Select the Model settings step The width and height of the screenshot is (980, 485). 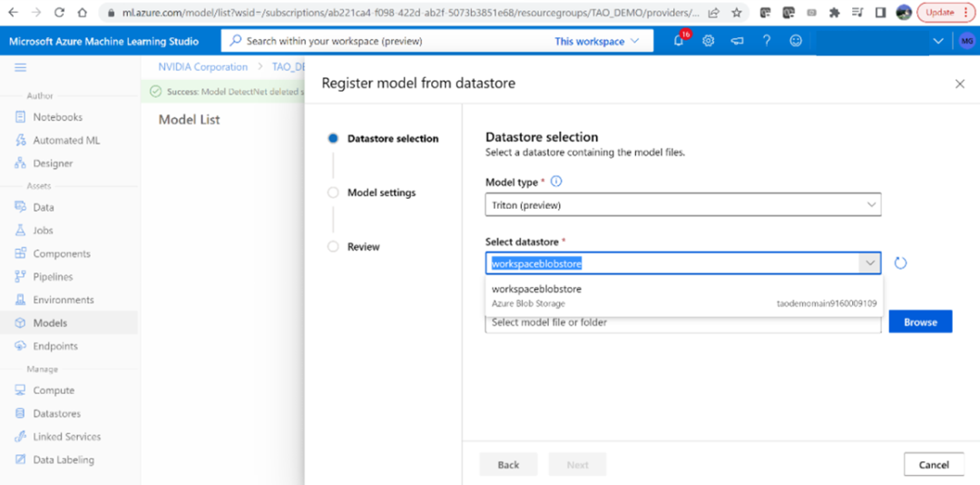tap(372, 193)
